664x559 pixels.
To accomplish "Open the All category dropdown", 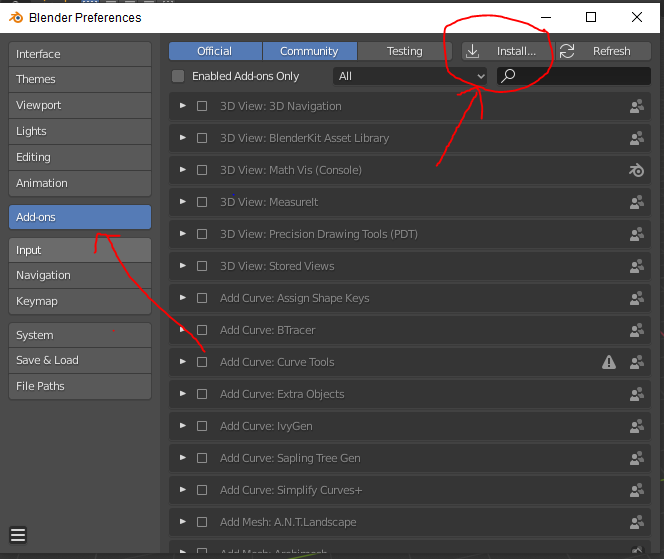I will [410, 76].
